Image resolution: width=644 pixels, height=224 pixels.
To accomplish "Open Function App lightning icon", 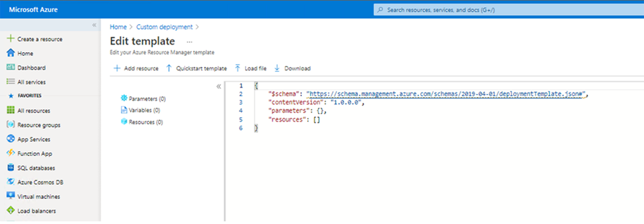I will (x=10, y=153).
